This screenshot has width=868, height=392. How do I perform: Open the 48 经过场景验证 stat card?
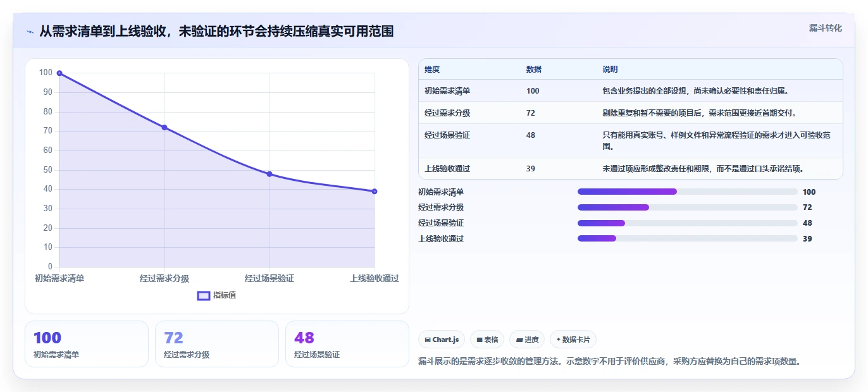pos(347,344)
